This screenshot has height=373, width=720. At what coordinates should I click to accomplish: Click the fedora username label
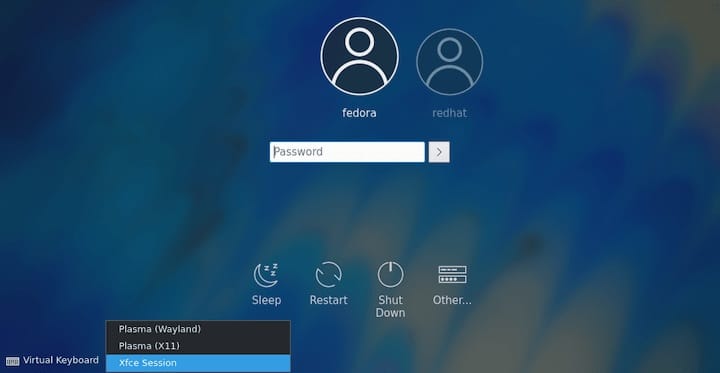click(359, 113)
